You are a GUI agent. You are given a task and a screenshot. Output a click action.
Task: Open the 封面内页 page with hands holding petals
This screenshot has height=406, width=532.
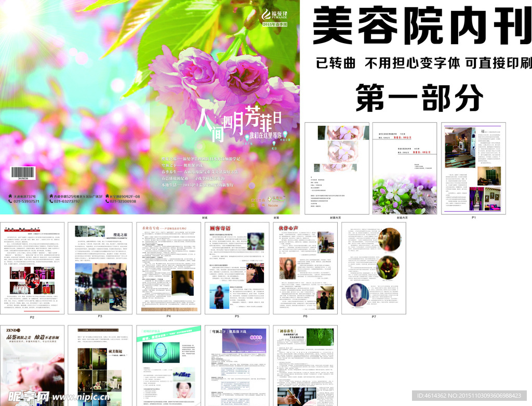click(x=337, y=168)
